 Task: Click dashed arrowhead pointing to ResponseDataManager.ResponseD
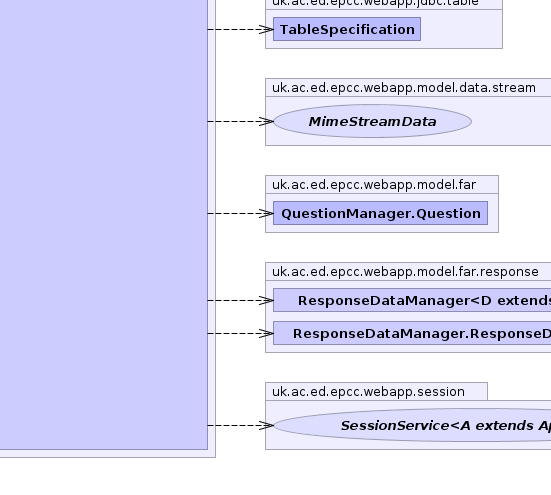pos(266,333)
